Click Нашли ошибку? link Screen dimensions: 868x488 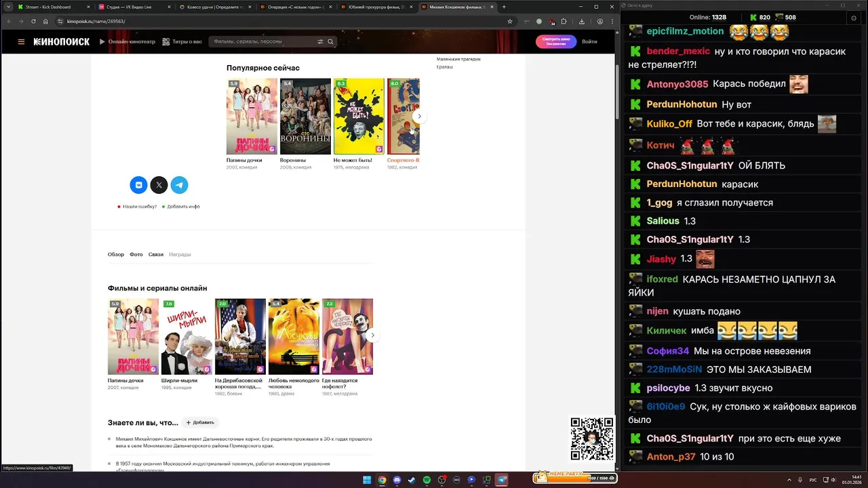pos(140,206)
